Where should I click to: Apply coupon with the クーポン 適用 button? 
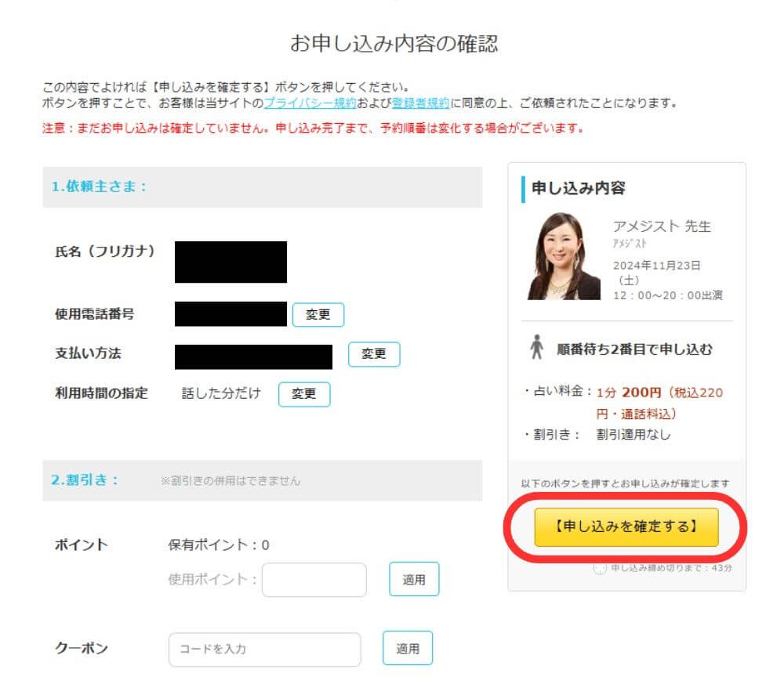point(408,649)
